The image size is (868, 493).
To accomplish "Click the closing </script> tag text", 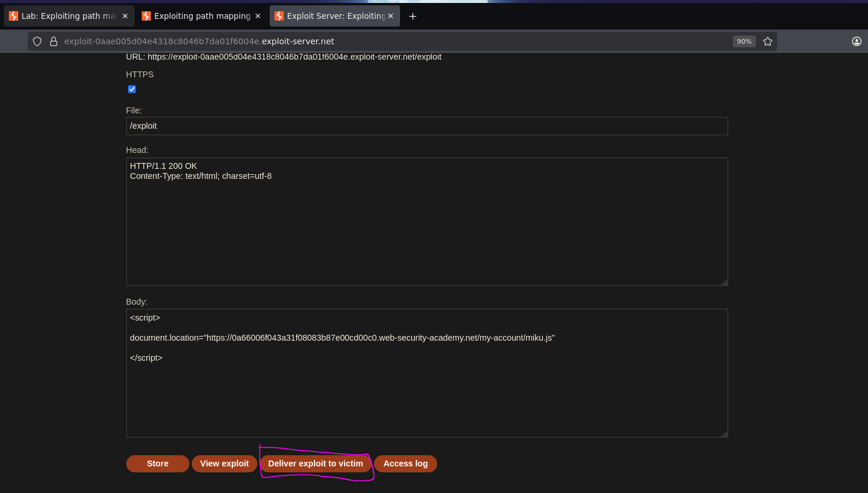I will click(146, 358).
